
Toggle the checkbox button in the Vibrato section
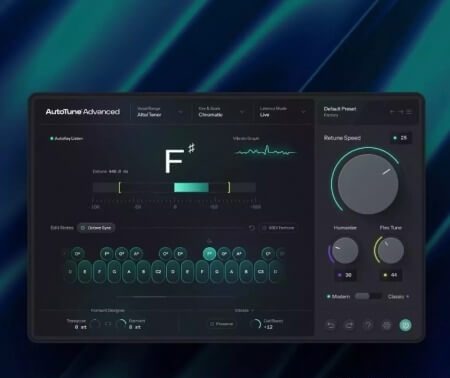(x=222, y=324)
